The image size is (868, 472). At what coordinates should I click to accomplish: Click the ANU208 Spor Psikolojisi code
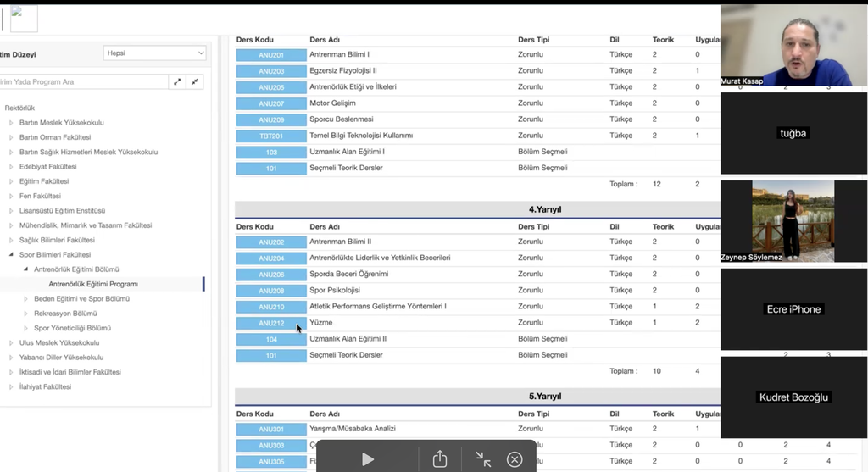(271, 291)
